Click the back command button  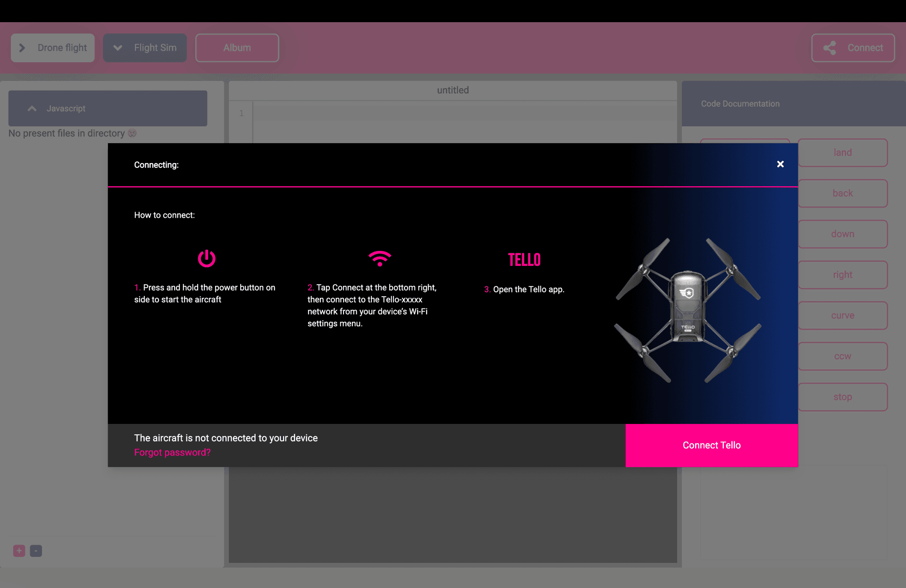[x=842, y=193]
